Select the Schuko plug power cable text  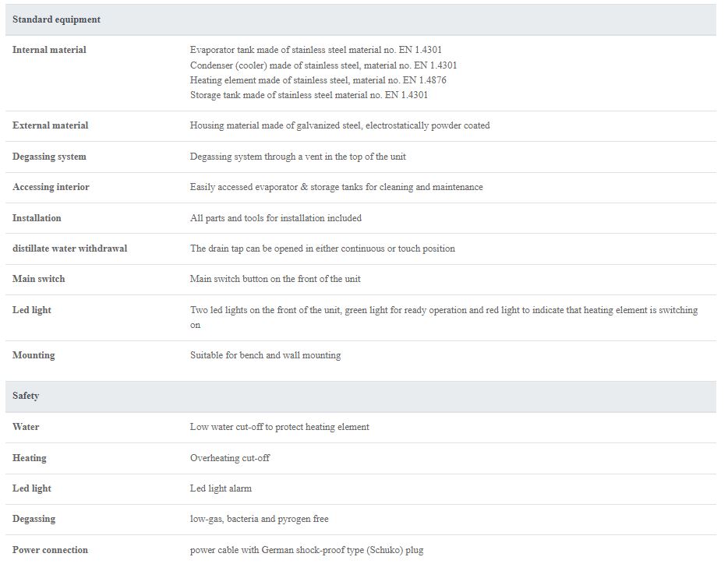pos(306,550)
